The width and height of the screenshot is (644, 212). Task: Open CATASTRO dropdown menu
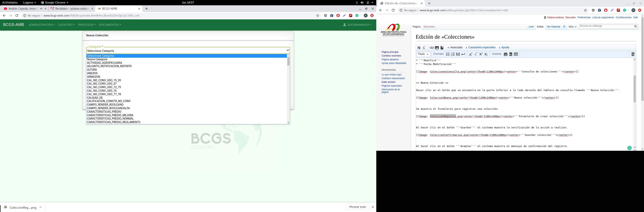click(66, 25)
